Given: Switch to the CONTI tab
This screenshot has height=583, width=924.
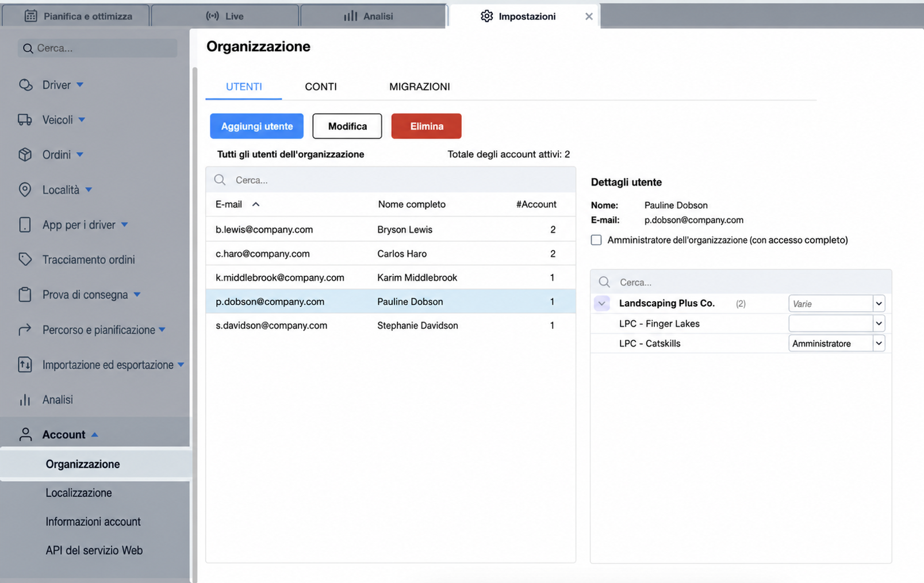Looking at the screenshot, I should (x=321, y=87).
